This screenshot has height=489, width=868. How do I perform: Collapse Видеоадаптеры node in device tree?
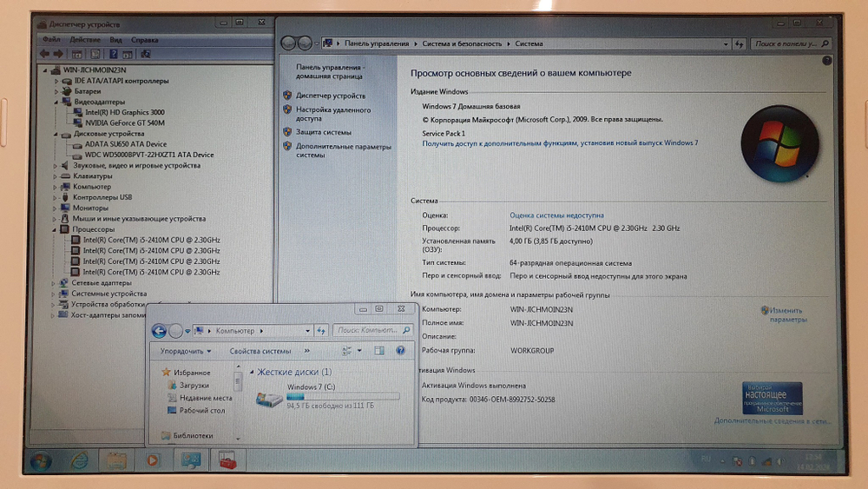(56, 102)
